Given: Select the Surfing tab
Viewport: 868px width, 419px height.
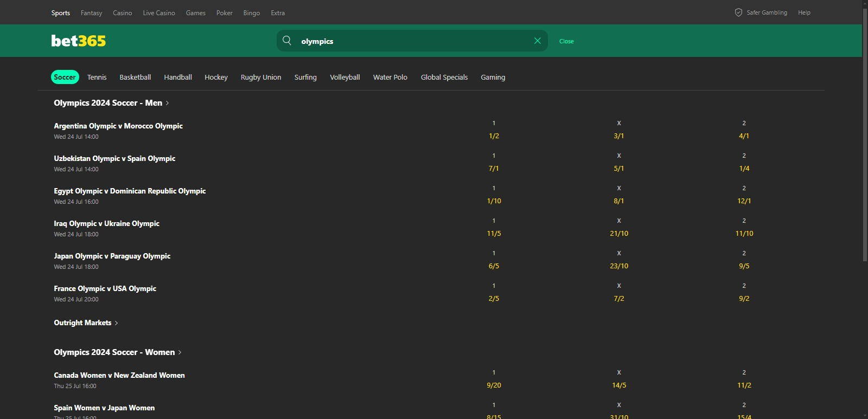Looking at the screenshot, I should coord(305,77).
